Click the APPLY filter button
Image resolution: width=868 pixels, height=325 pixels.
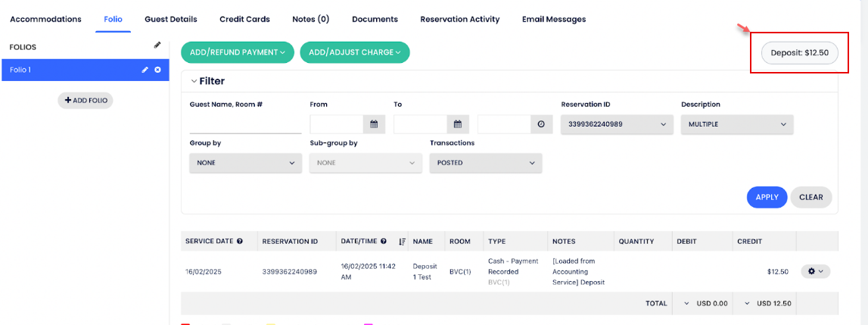(x=767, y=197)
